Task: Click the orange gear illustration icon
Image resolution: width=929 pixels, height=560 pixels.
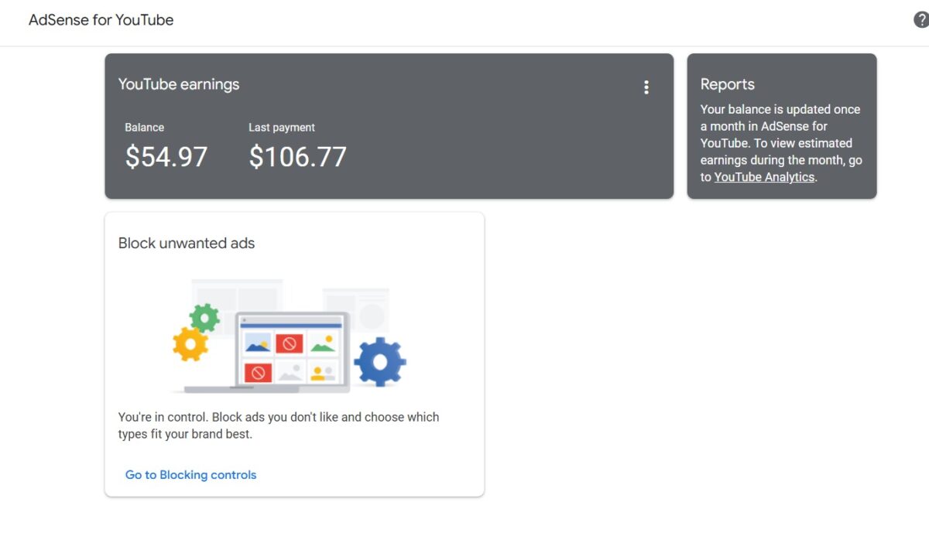Action: click(190, 343)
